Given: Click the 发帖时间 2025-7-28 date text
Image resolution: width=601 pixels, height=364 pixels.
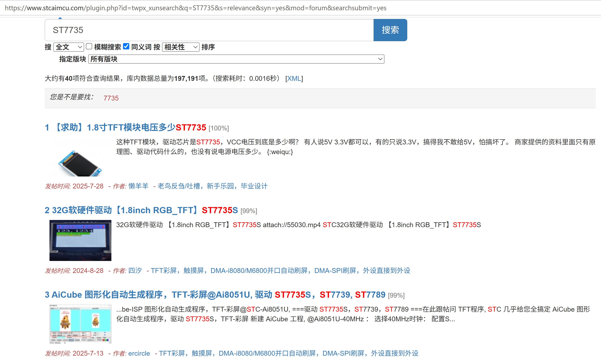Looking at the screenshot, I should tap(74, 186).
